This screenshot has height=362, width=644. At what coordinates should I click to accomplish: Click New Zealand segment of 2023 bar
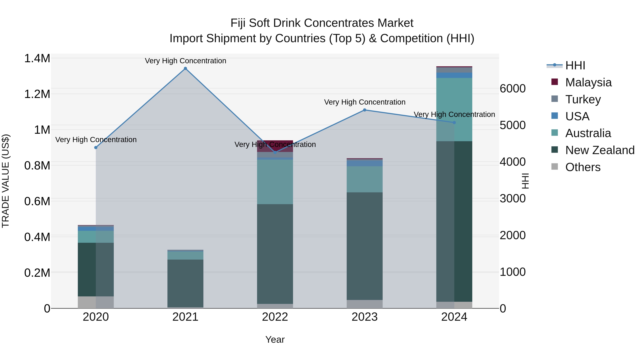[365, 246]
